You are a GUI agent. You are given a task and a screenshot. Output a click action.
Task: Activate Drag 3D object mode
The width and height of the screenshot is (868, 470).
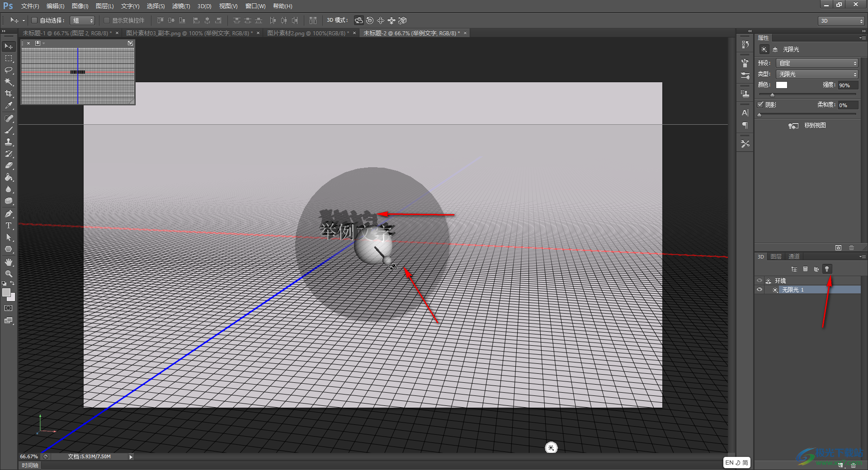pos(381,20)
